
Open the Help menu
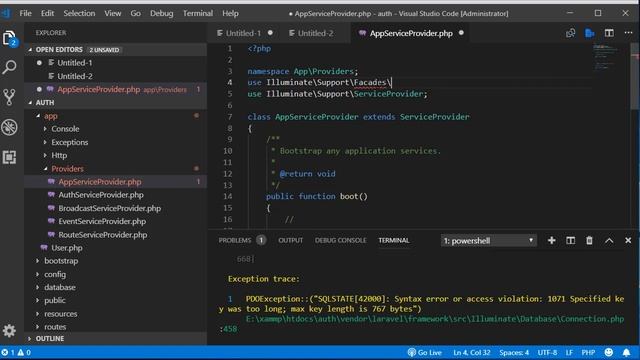coord(230,13)
